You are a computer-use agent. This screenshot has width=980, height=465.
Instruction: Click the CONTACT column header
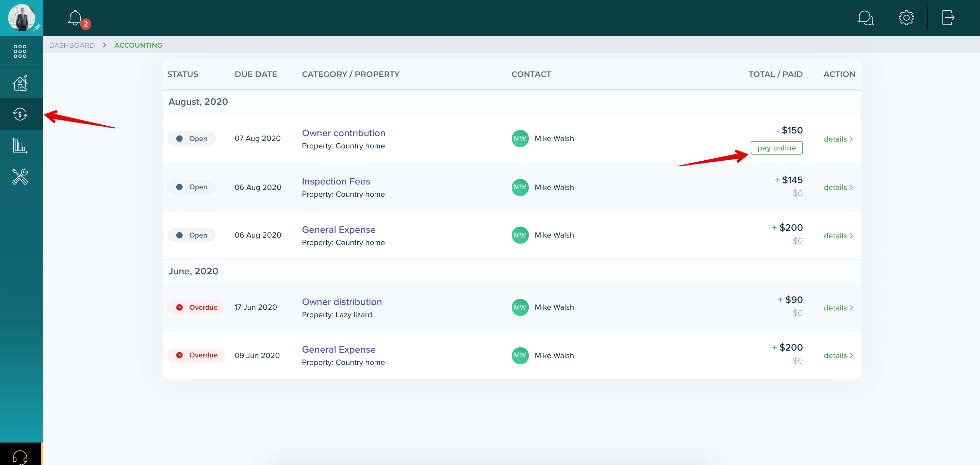click(x=531, y=74)
